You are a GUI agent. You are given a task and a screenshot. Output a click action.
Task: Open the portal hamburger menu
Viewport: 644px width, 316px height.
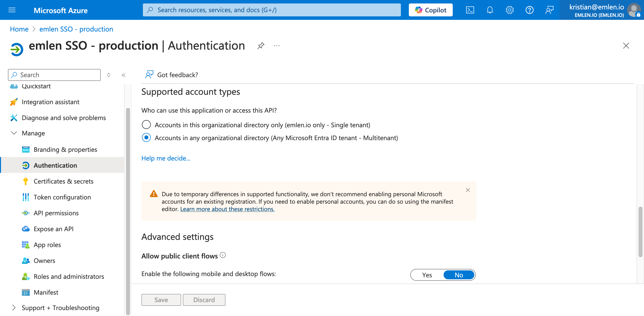point(12,10)
